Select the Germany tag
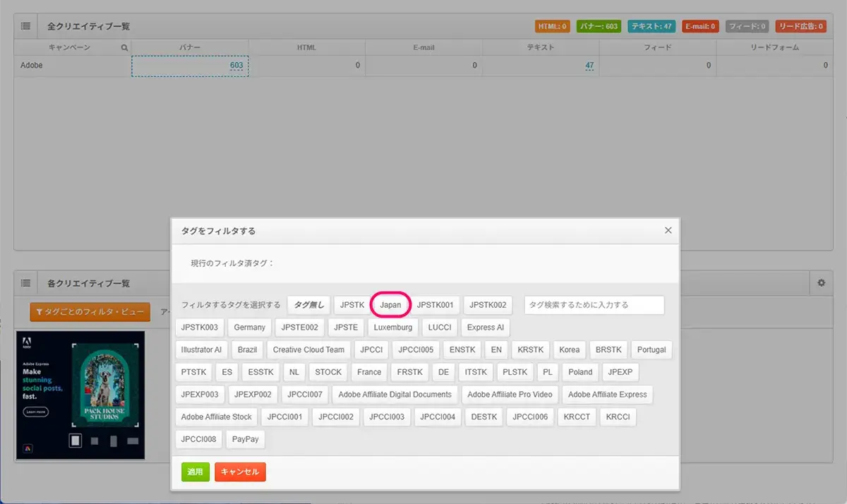 tap(250, 328)
